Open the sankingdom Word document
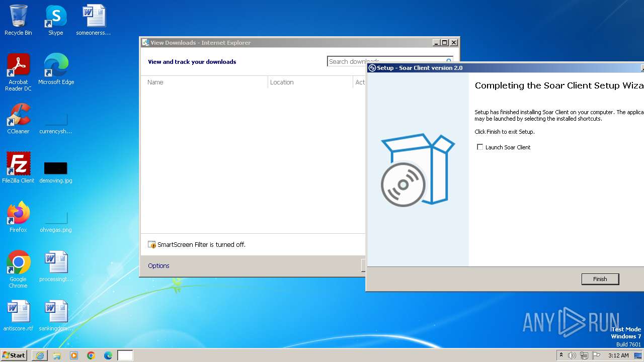Viewport: 644px width, 362px height. [x=56, y=316]
